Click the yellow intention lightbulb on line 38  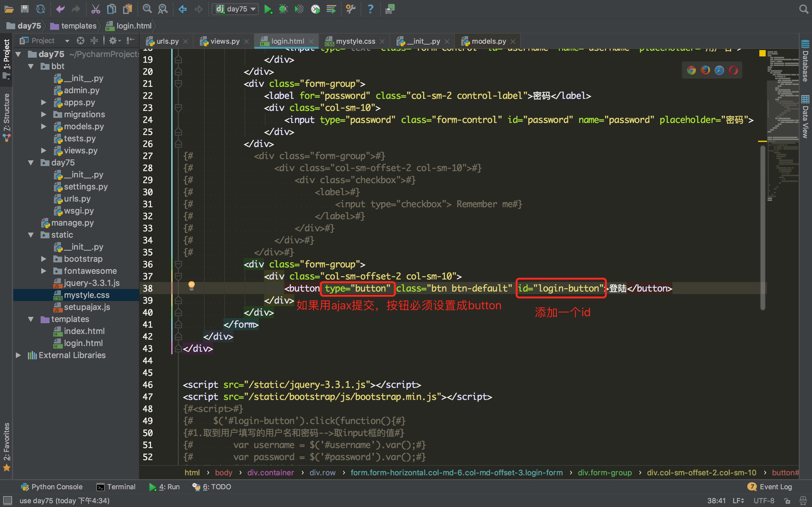(191, 286)
